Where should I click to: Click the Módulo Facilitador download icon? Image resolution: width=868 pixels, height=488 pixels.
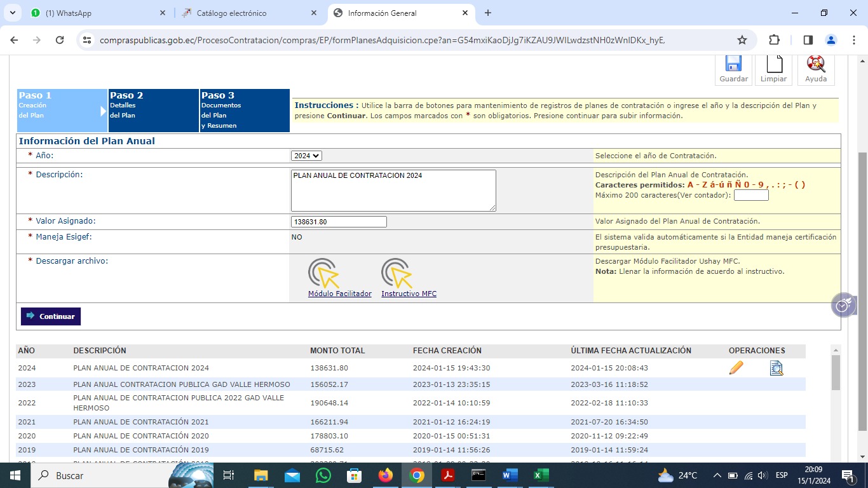[323, 273]
